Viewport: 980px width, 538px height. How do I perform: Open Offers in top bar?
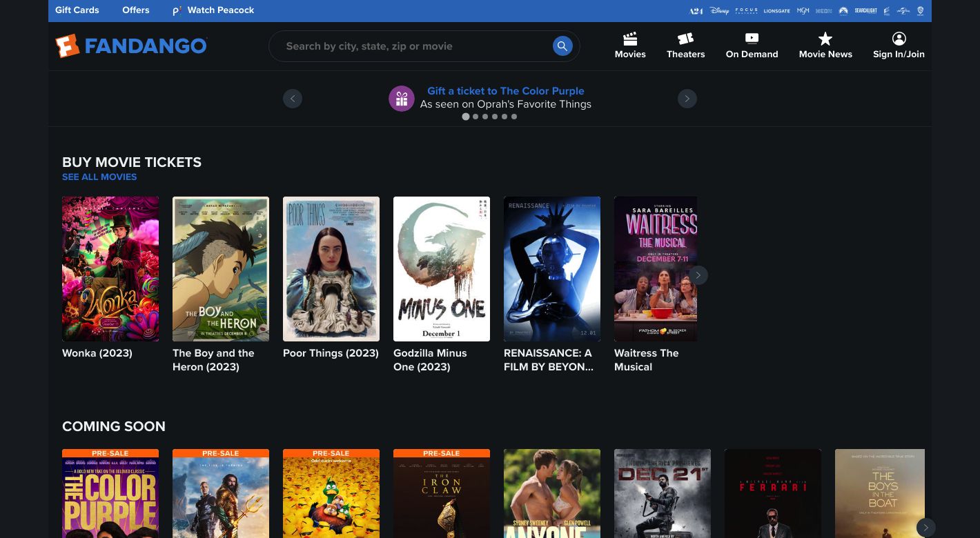tap(136, 10)
